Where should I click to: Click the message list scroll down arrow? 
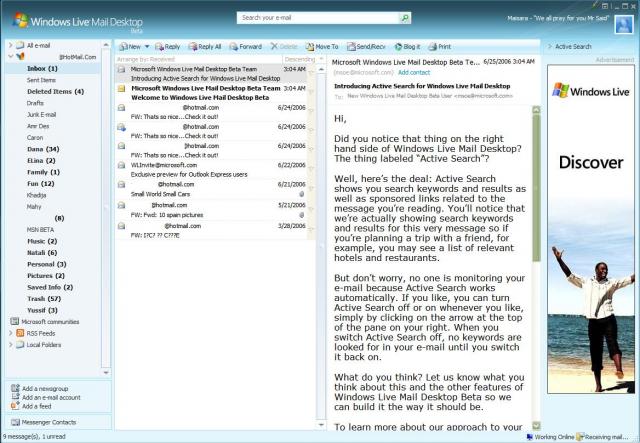pyautogui.click(x=321, y=425)
